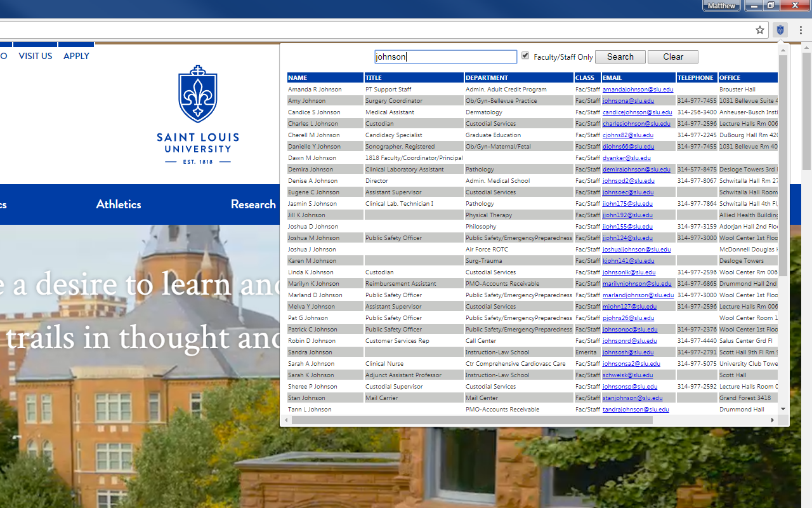This screenshot has height=508, width=812.
Task: Click the DEPARTMENT column header
Action: tap(519, 77)
